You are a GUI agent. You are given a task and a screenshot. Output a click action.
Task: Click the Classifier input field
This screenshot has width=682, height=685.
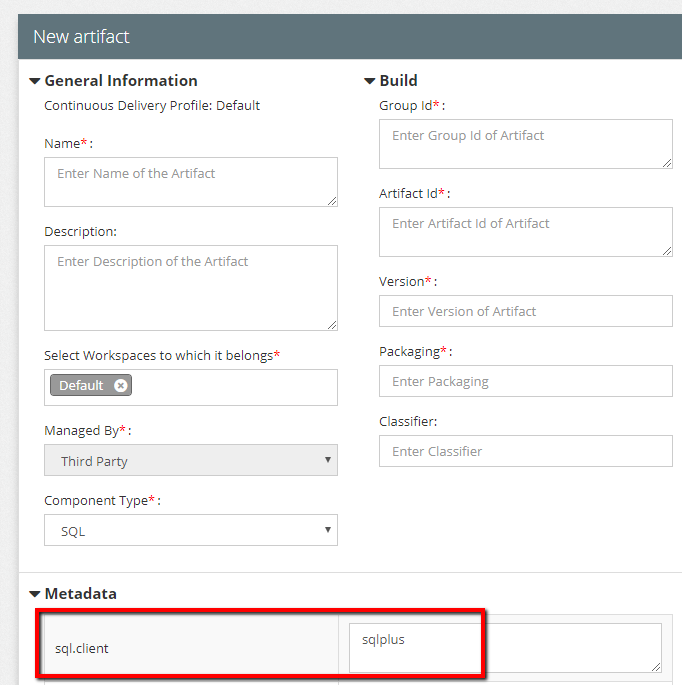(525, 451)
